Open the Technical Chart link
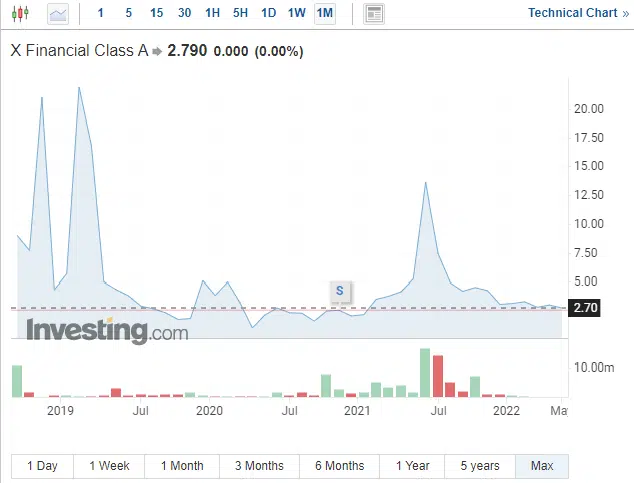 579,13
